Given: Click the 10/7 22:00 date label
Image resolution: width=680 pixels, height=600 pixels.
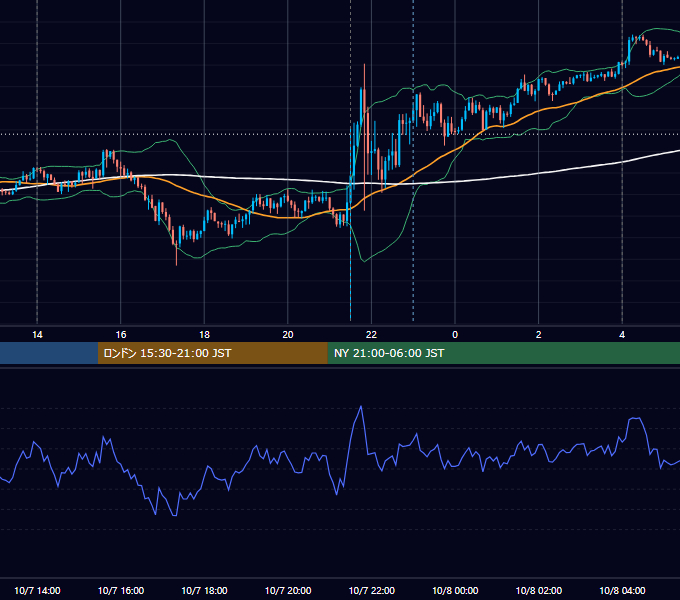Looking at the screenshot, I should [x=372, y=590].
